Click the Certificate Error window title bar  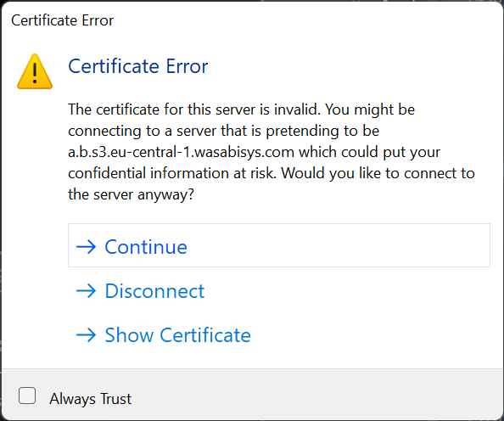(252, 20)
